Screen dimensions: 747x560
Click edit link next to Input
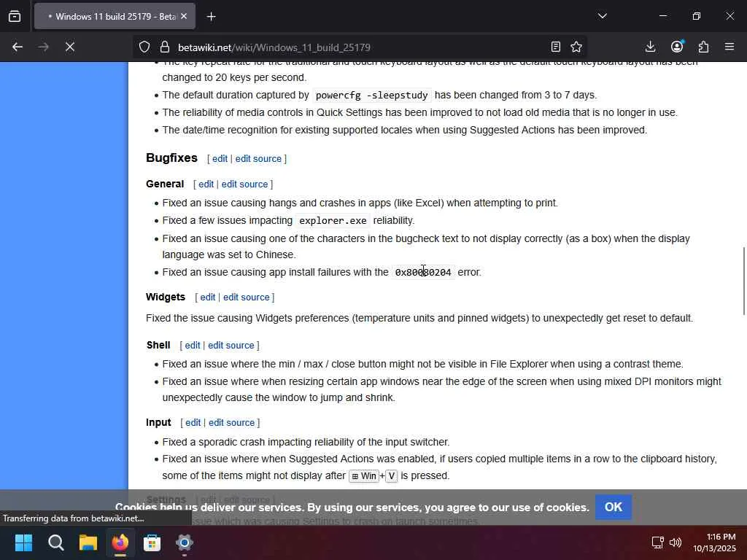pyautogui.click(x=193, y=422)
